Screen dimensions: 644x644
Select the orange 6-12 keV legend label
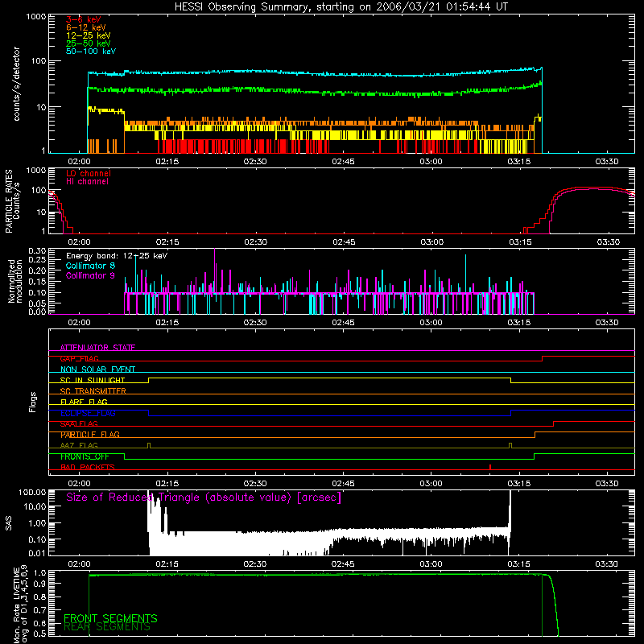coord(86,27)
